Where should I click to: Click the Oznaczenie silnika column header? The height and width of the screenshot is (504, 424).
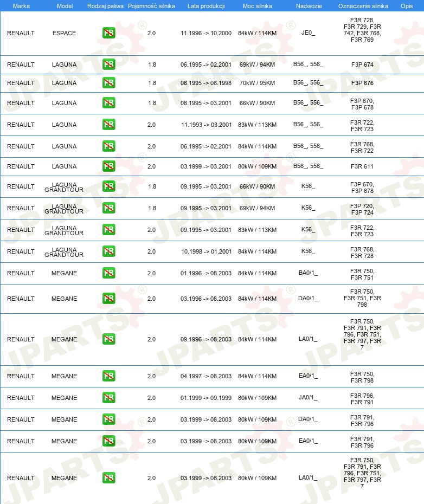(x=363, y=6)
